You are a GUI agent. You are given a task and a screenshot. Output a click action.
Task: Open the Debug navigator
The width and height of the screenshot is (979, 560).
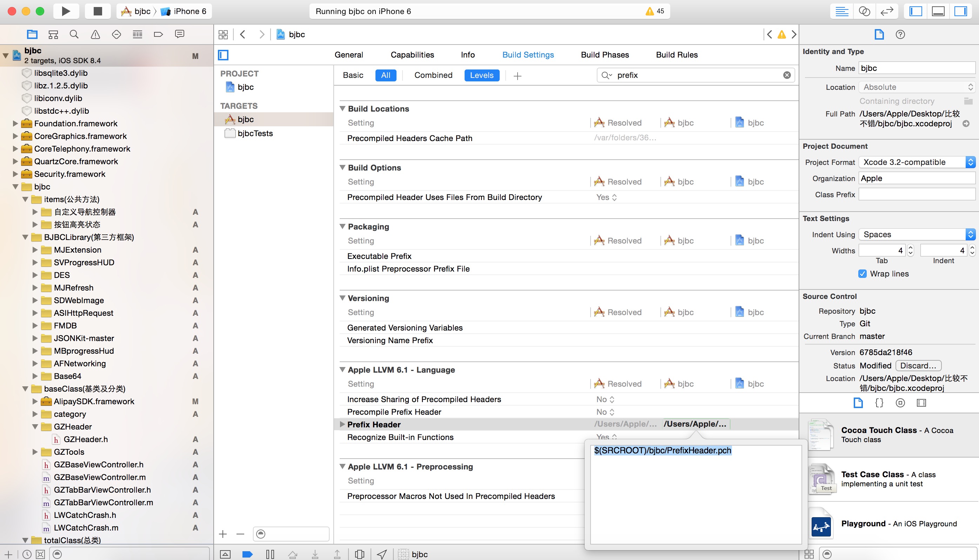[137, 35]
